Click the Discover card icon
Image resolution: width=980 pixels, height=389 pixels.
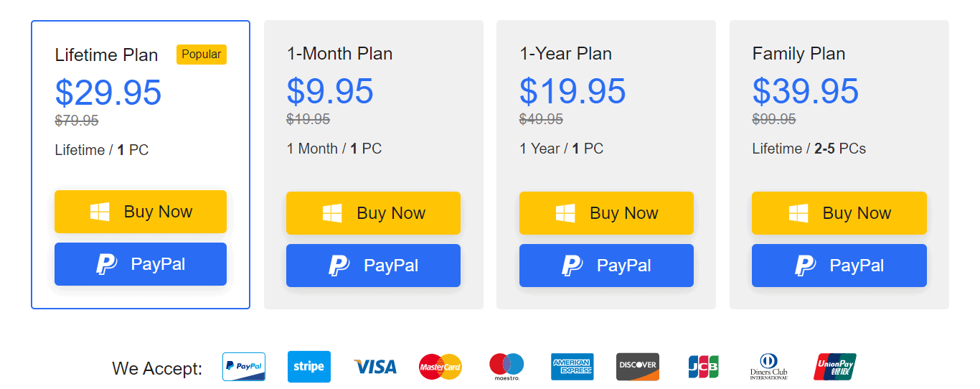[x=638, y=367]
